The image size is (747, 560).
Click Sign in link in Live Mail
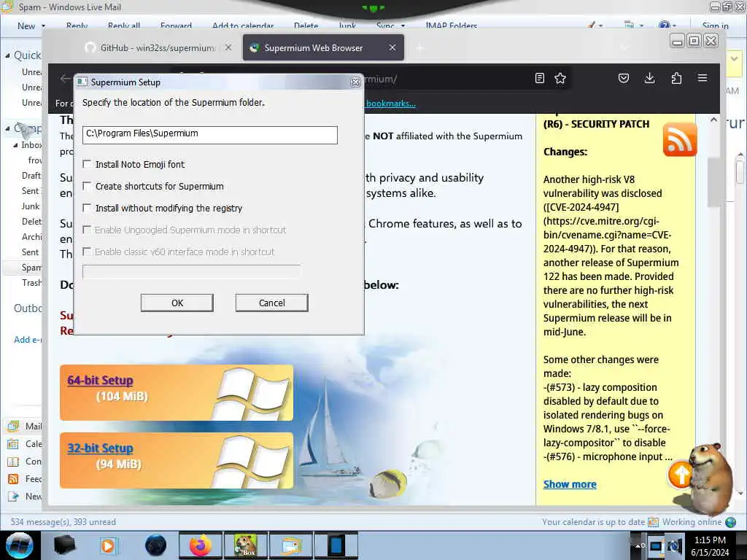click(715, 26)
